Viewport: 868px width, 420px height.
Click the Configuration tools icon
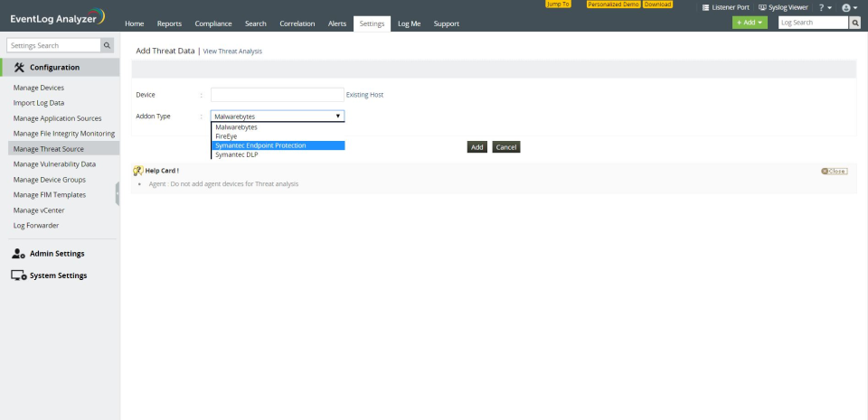click(x=19, y=68)
